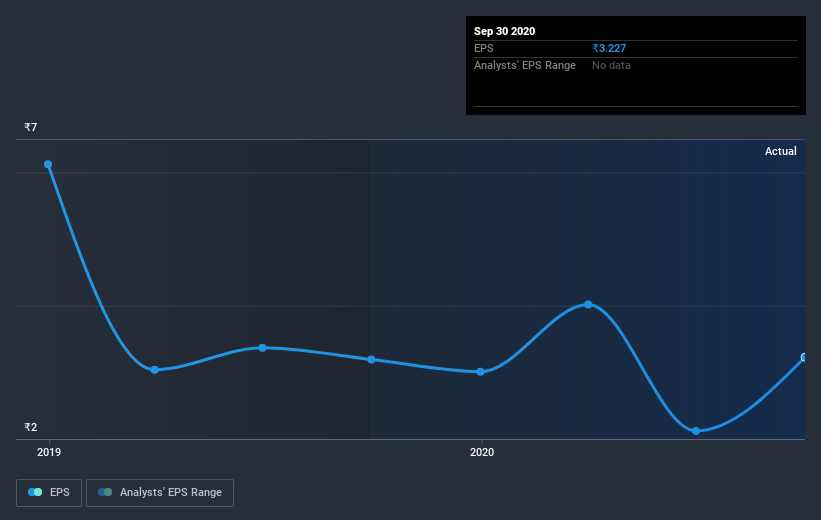
Task: Toggle the EPS legend series
Action: [49, 492]
